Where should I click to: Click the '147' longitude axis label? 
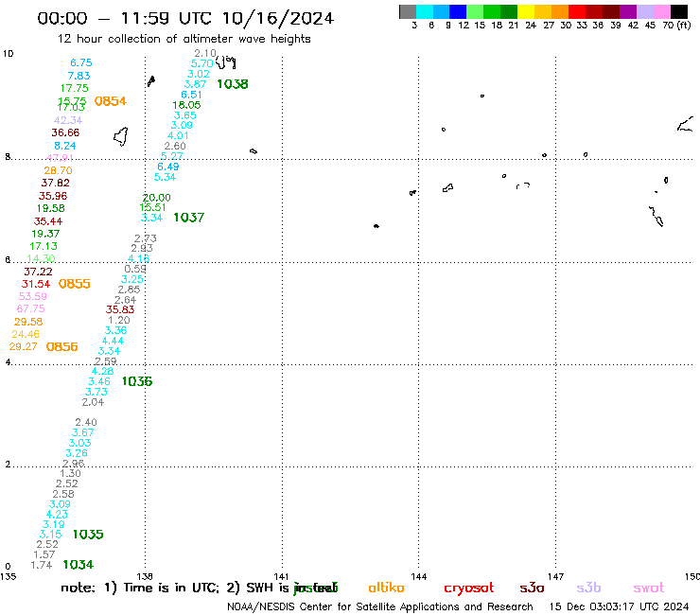click(555, 576)
